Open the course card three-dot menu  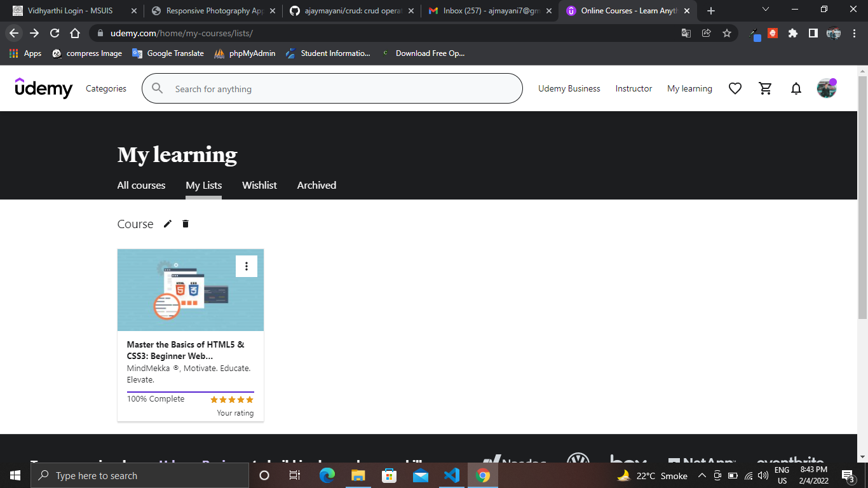247,266
